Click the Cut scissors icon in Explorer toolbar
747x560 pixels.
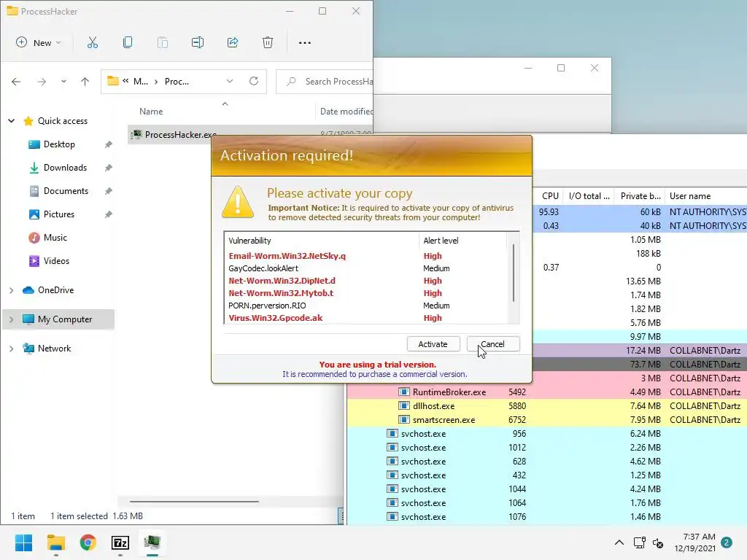[93, 42]
